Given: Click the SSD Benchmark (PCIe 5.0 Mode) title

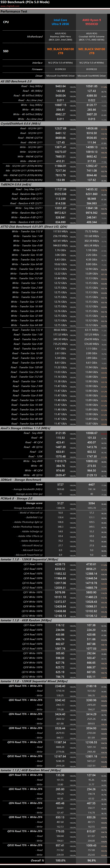Looking at the screenshot, I should pos(20,2).
